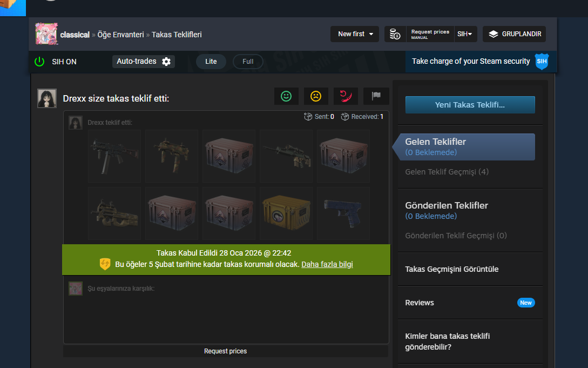Screen dimensions: 588x368
Task: Click the Request prices MANUAL button
Action: [x=430, y=34]
